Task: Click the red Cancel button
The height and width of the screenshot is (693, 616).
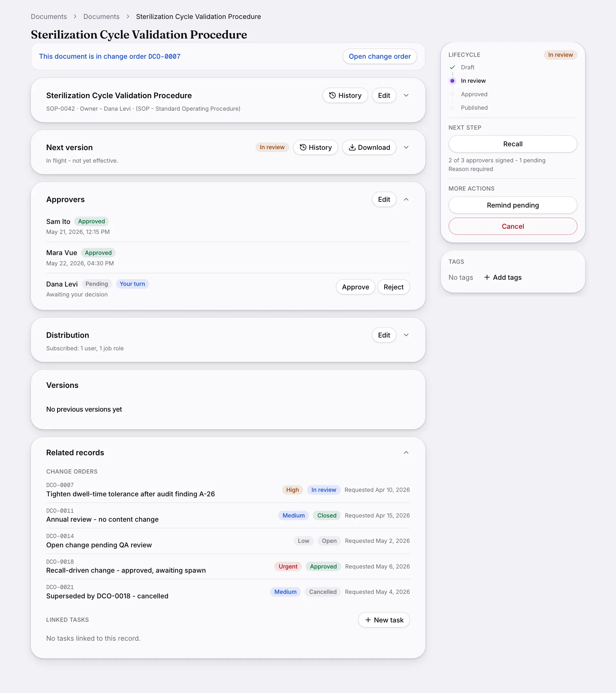Action: 512,226
